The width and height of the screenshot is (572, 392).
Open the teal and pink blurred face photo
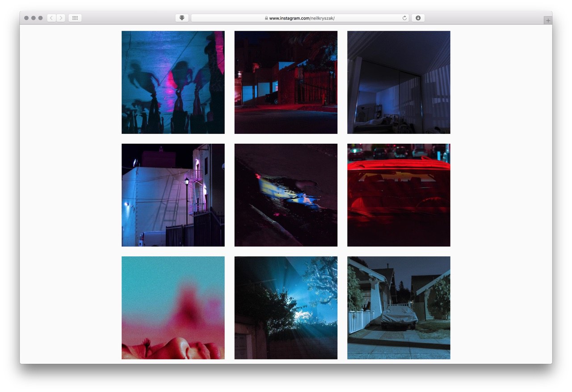click(173, 308)
